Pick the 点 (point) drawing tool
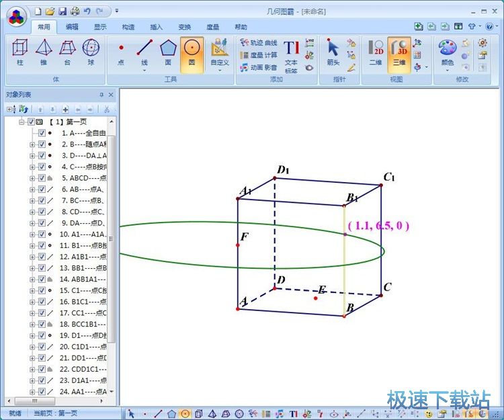Image resolution: width=504 pixels, height=420 pixels. click(x=121, y=52)
